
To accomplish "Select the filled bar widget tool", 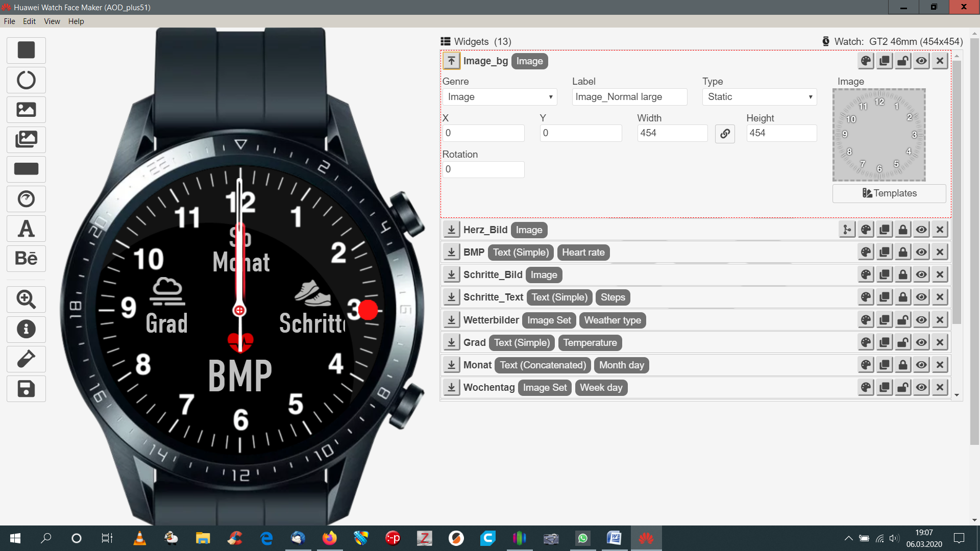I will point(26,169).
